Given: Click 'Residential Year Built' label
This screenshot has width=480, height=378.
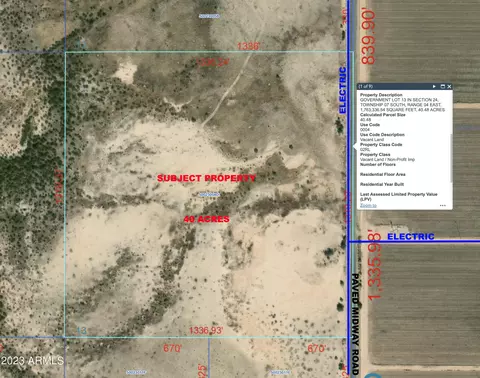Looking at the screenshot, I should pyautogui.click(x=382, y=184).
